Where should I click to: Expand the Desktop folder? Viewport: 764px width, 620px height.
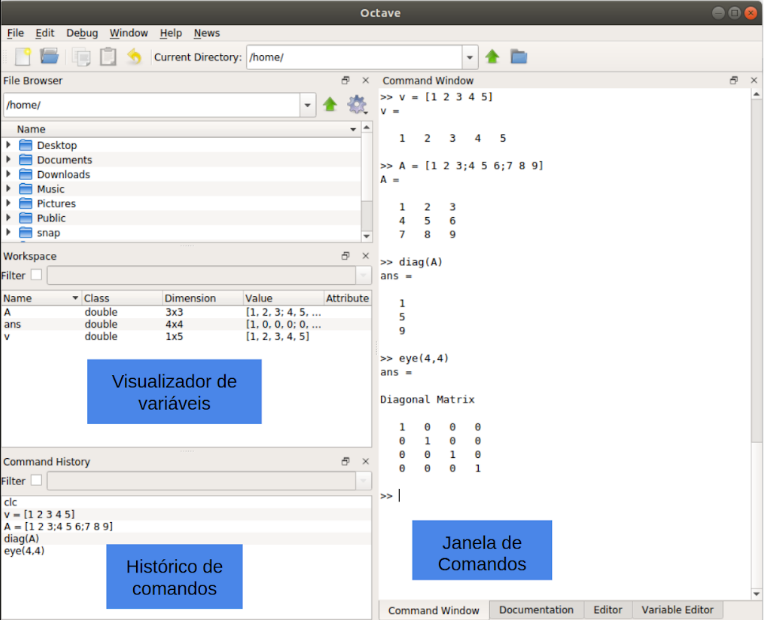[8, 145]
